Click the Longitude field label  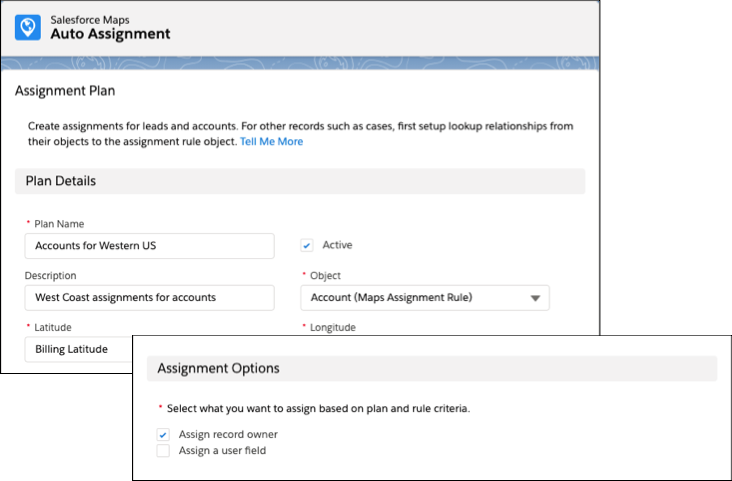click(333, 327)
